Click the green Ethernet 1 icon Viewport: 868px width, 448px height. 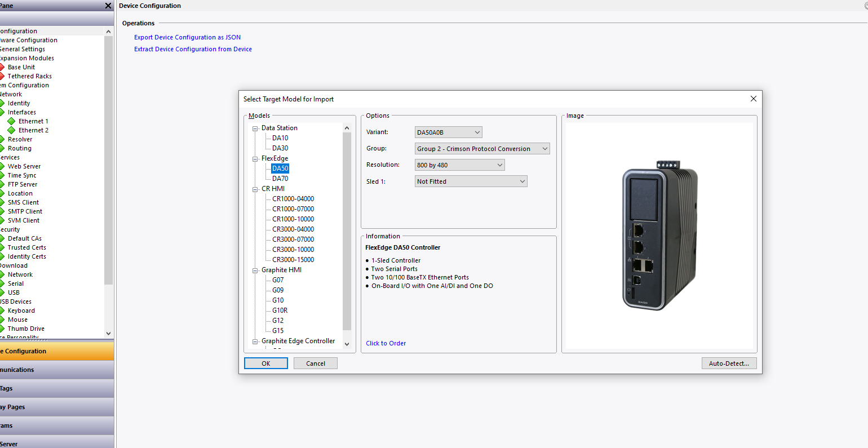[11, 121]
